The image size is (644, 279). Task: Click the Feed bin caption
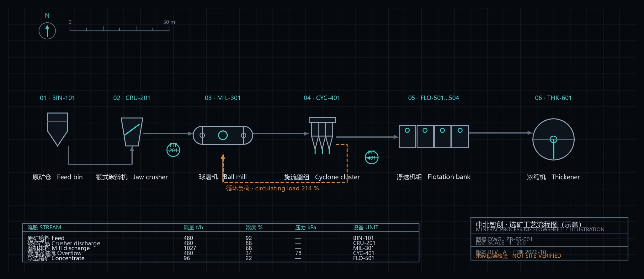pyautogui.click(x=57, y=177)
